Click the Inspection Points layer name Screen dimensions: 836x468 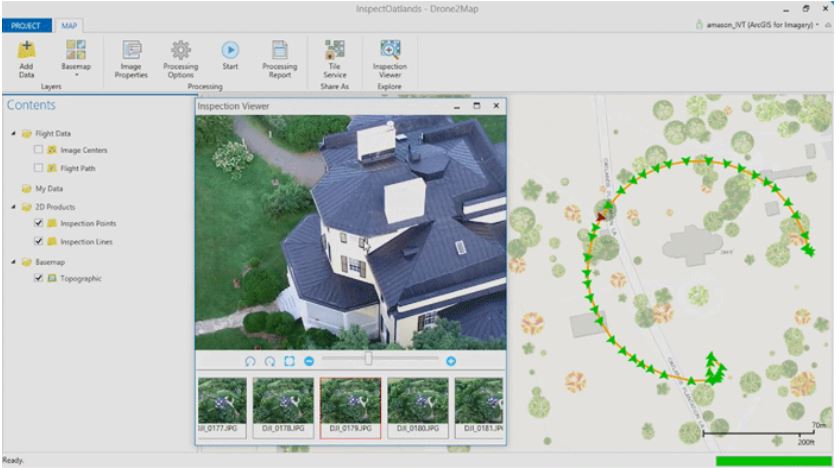88,223
